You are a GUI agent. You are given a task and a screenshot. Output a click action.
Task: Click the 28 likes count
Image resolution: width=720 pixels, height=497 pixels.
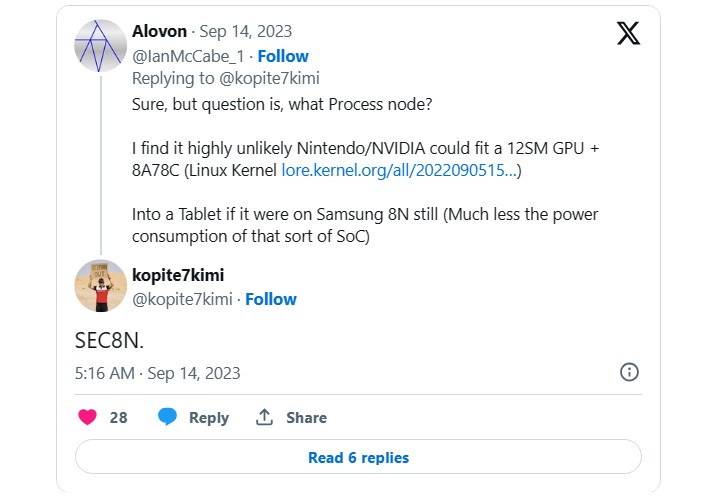[118, 418]
